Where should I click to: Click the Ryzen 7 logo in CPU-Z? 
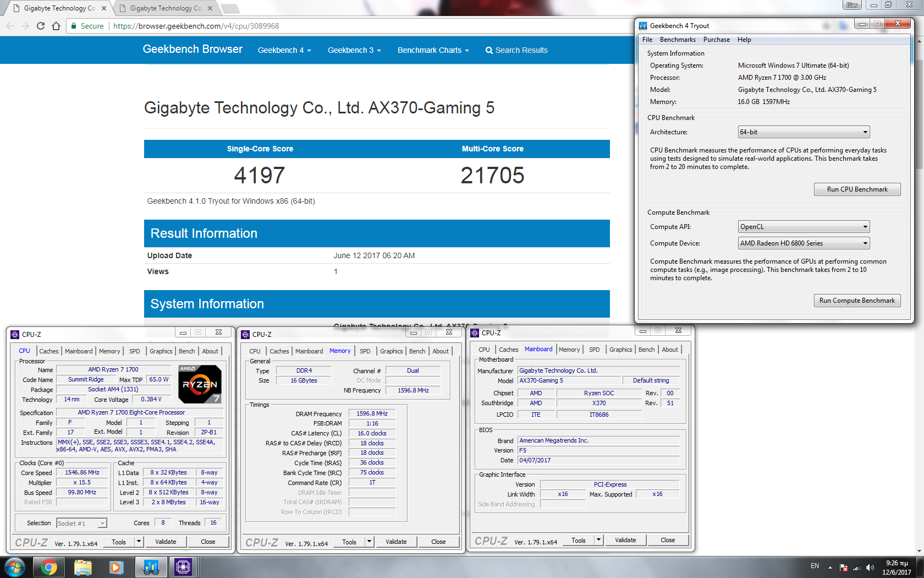point(200,384)
